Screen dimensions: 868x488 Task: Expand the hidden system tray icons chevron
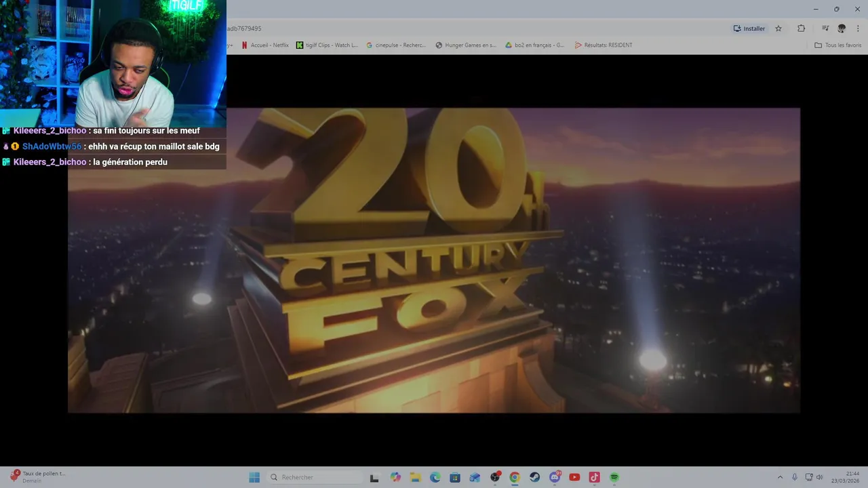[x=780, y=477]
